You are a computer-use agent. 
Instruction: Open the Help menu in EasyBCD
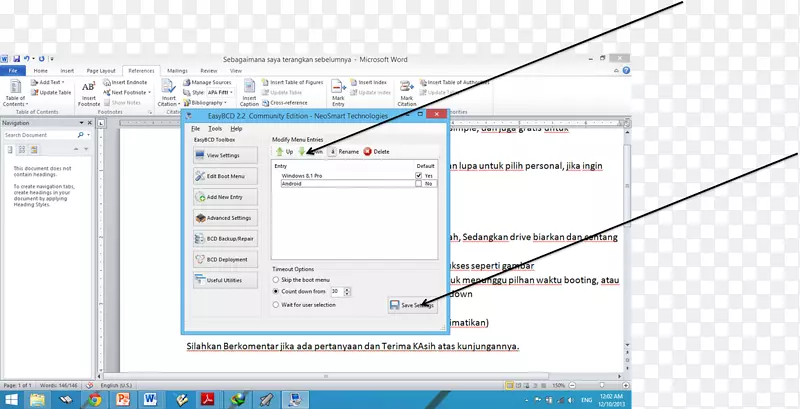(x=236, y=129)
